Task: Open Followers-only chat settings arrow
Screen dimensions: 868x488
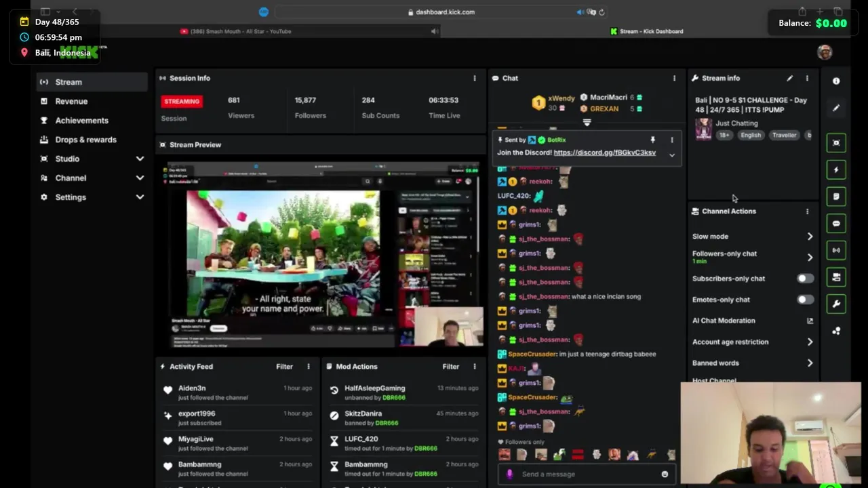Action: 810,258
